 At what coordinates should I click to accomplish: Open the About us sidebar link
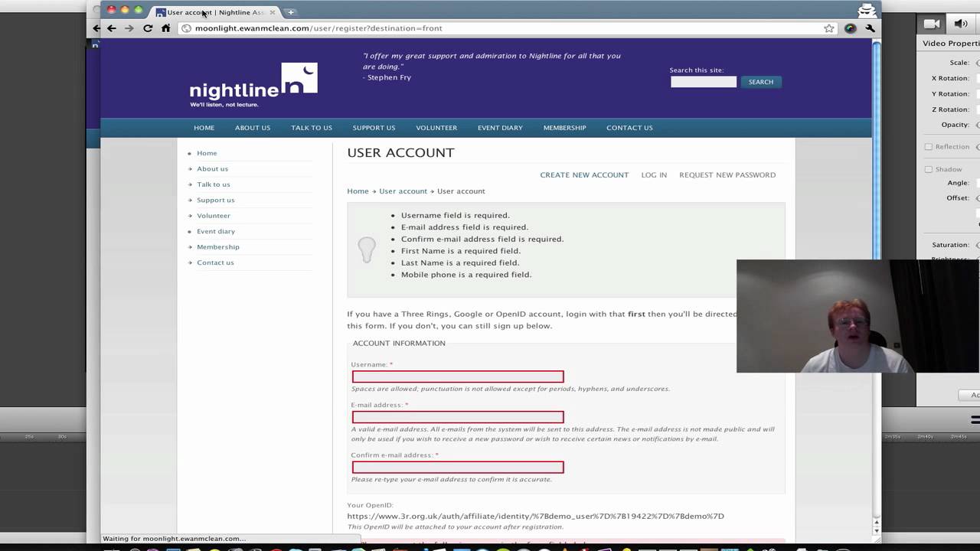212,169
